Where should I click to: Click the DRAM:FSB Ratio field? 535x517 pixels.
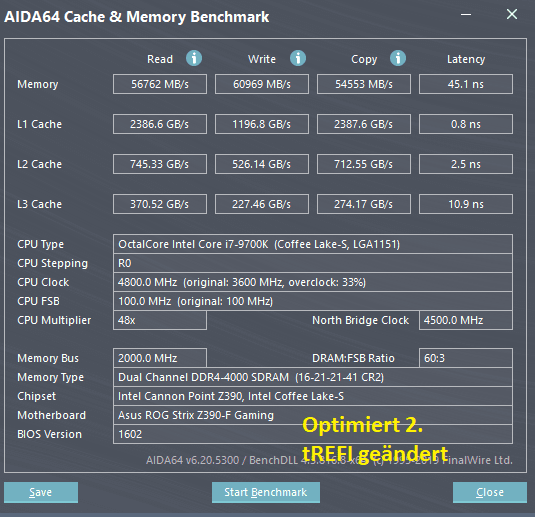pos(466,358)
